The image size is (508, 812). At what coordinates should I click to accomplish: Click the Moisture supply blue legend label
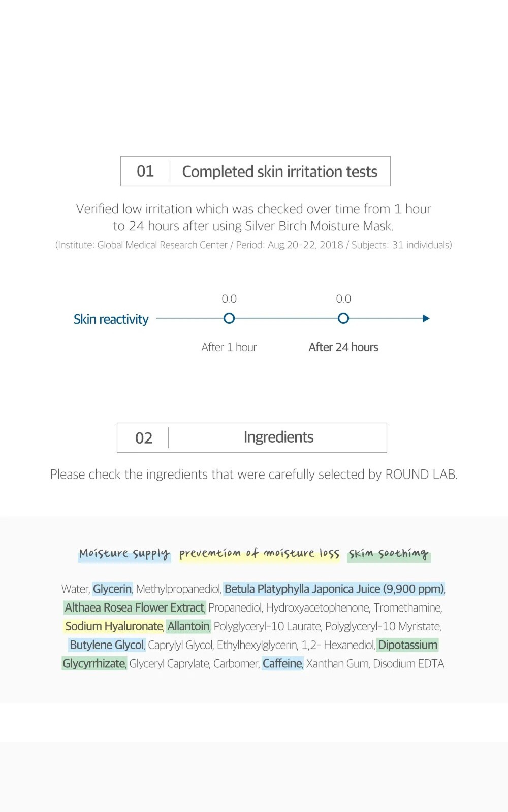(124, 553)
